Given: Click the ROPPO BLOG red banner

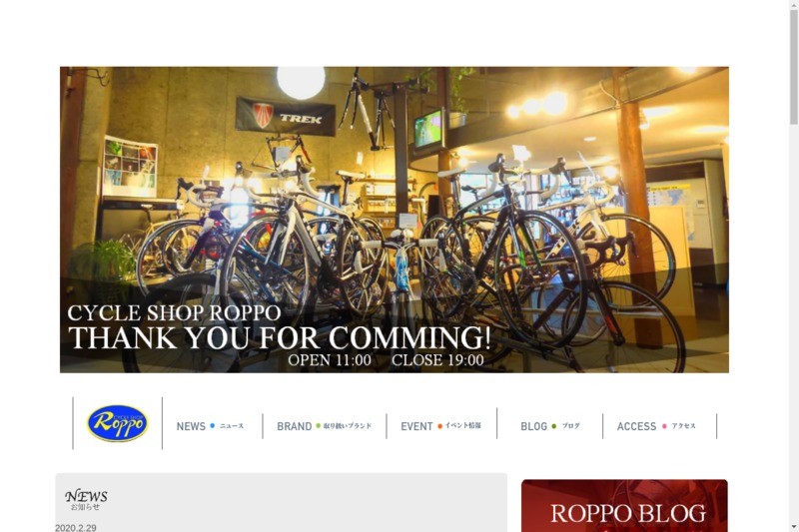Looking at the screenshot, I should click(624, 505).
